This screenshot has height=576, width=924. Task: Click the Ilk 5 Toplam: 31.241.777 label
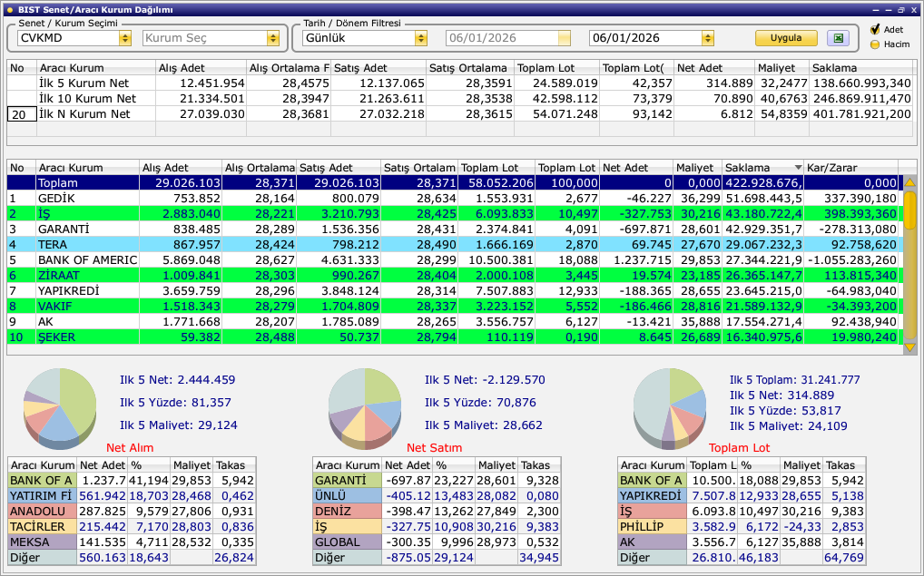795,380
